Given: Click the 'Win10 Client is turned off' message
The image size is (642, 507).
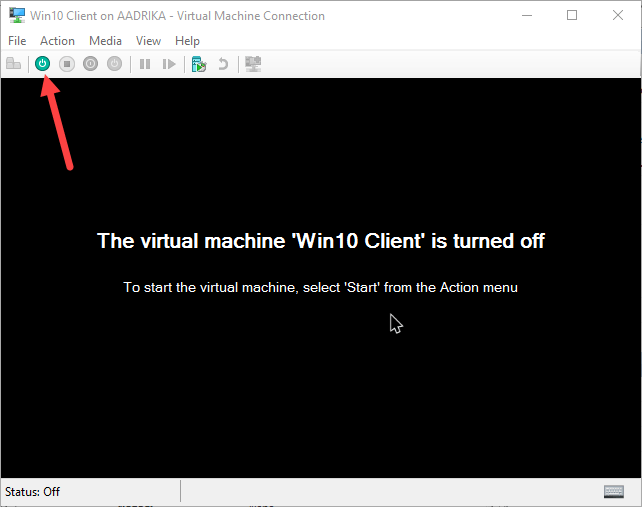Looking at the screenshot, I should coord(321,241).
